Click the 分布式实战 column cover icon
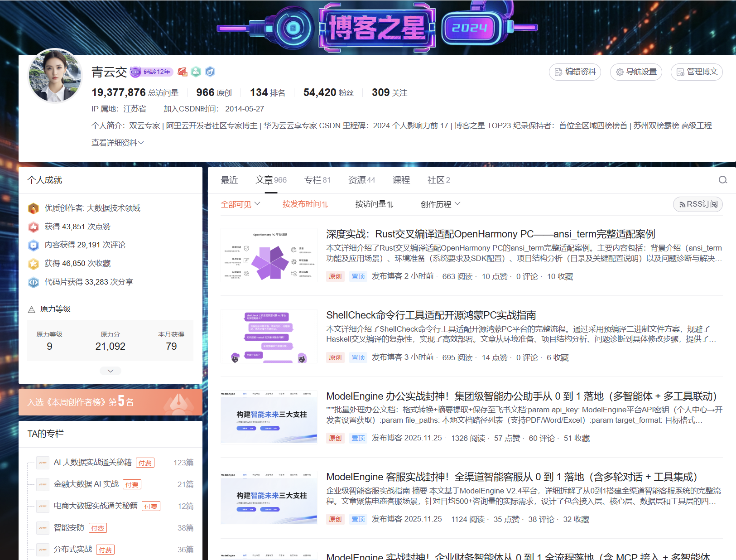This screenshot has width=736, height=560. pyautogui.click(x=43, y=550)
